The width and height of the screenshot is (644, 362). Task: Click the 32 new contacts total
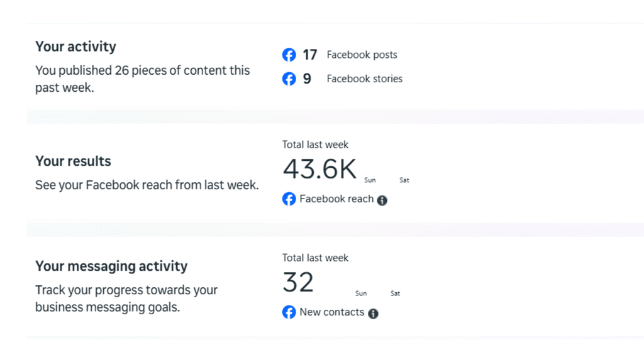pyautogui.click(x=298, y=282)
